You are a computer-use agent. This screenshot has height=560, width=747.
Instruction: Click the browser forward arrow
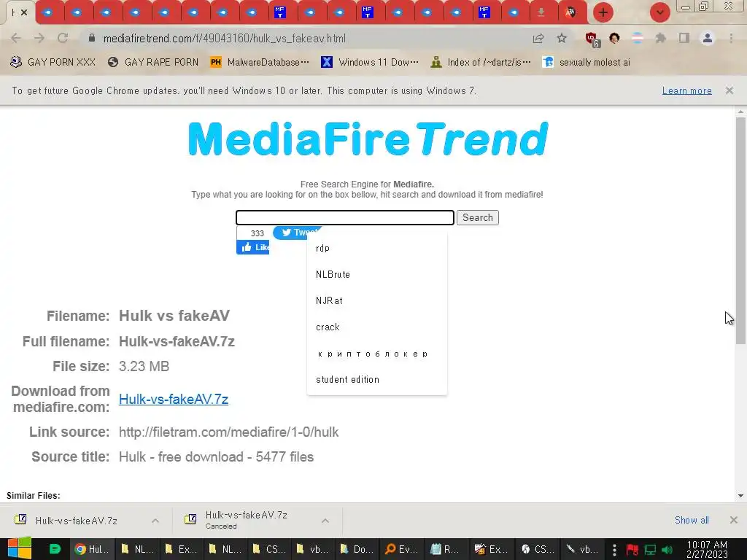point(39,38)
